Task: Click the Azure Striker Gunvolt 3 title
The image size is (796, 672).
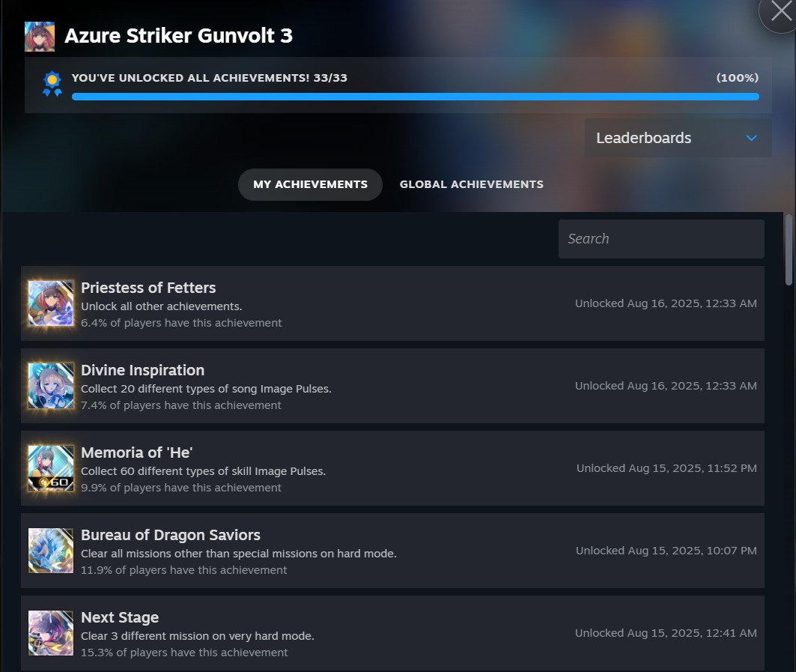Action: [179, 35]
